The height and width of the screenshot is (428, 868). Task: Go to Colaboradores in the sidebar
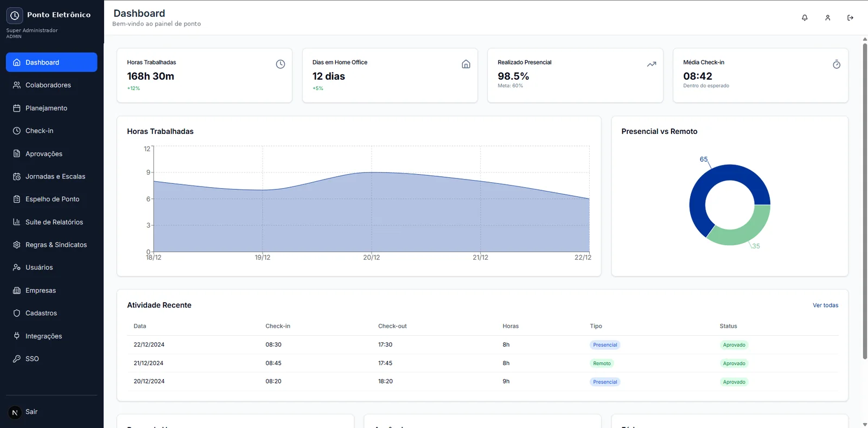click(52, 85)
